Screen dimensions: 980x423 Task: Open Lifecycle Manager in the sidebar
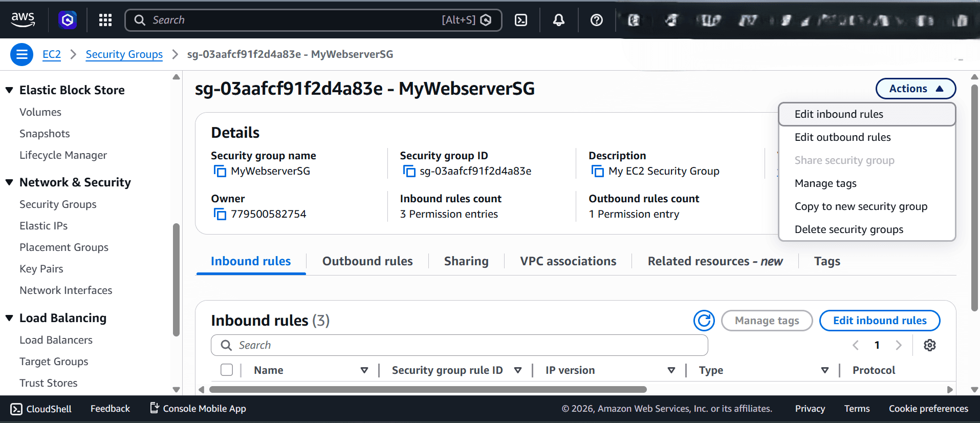coord(63,155)
